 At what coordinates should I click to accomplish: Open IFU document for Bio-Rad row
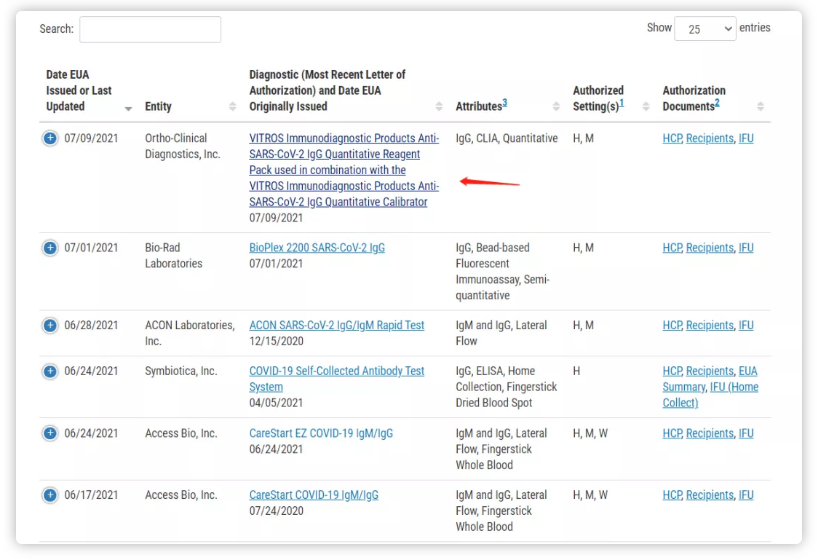(x=746, y=248)
